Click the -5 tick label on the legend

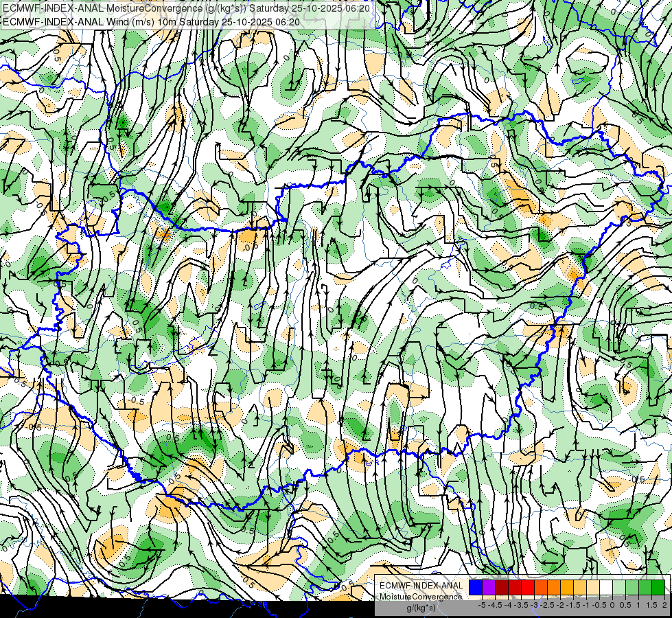click(x=482, y=605)
